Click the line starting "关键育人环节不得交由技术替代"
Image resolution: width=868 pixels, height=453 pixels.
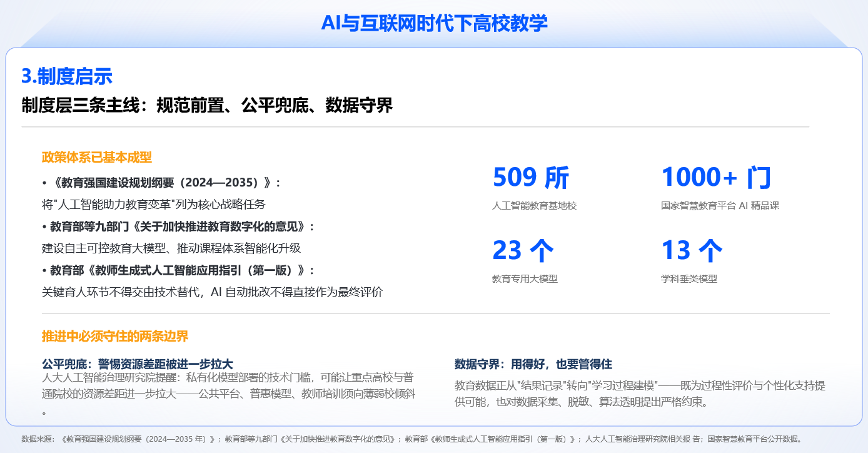tap(213, 292)
